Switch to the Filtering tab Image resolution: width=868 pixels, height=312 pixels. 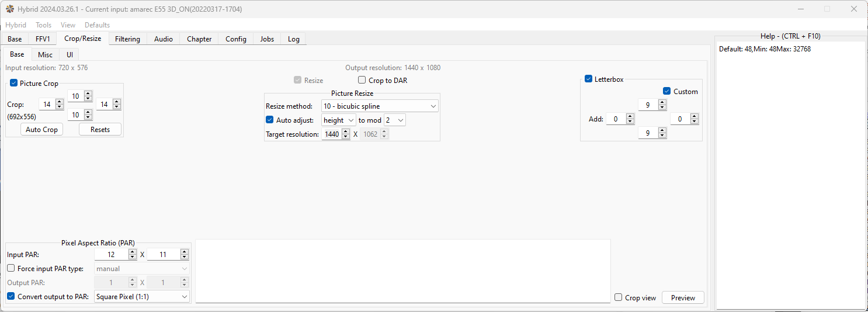pos(127,39)
